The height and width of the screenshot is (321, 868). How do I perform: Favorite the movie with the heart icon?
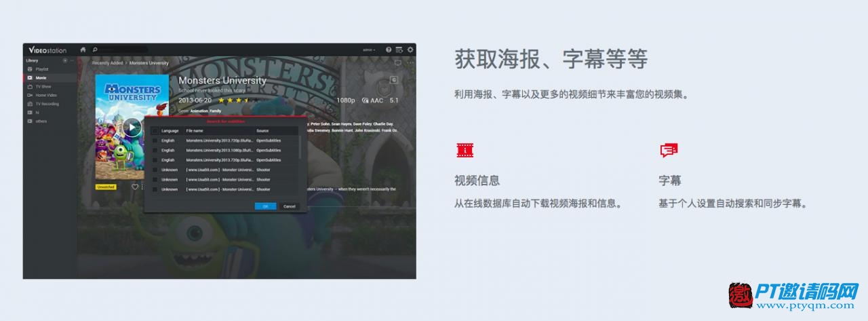coord(135,187)
